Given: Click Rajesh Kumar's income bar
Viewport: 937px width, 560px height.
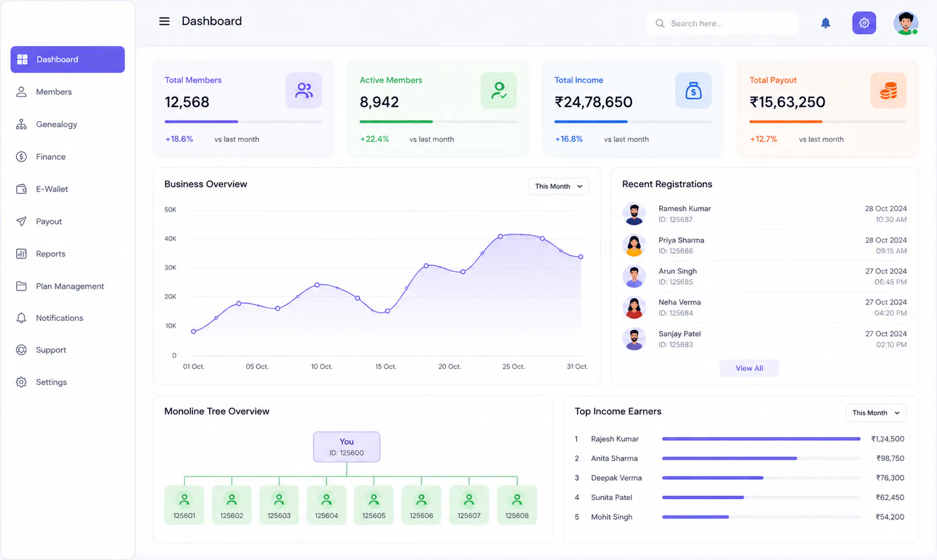Looking at the screenshot, I should click(761, 439).
